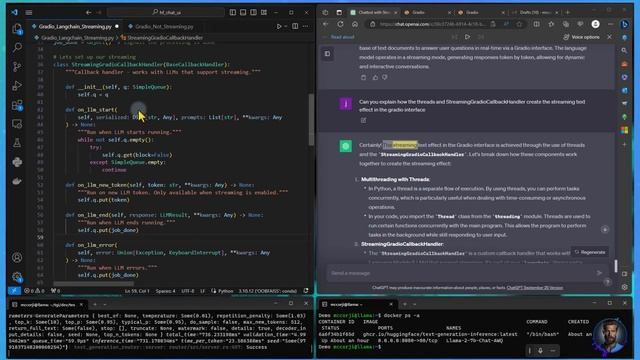Image resolution: width=640 pixels, height=360 pixels.
Task: Open the Python view in VS Code activity bar
Action: (x=17, y=162)
